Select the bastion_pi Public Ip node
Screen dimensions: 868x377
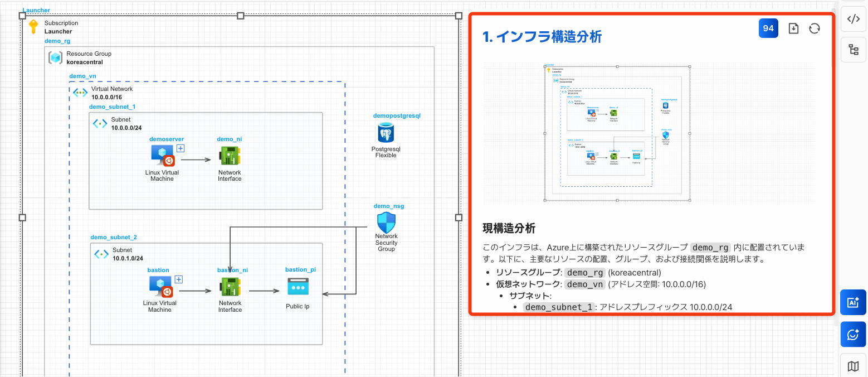coord(298,287)
